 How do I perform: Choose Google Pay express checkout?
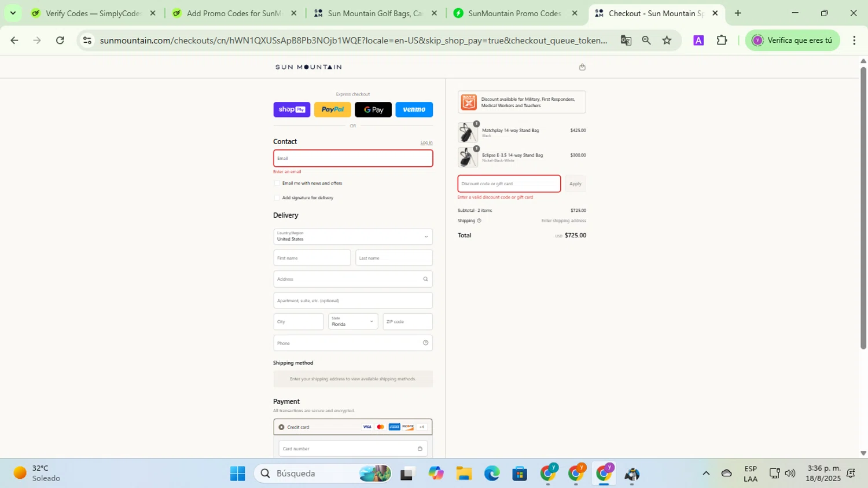click(373, 109)
